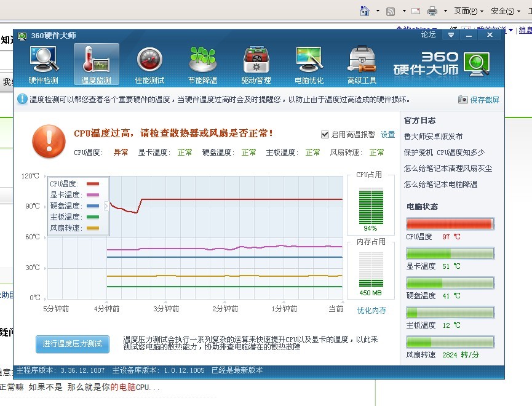
Task: Collapse the chart legend with the arrow
Action: (x=106, y=205)
